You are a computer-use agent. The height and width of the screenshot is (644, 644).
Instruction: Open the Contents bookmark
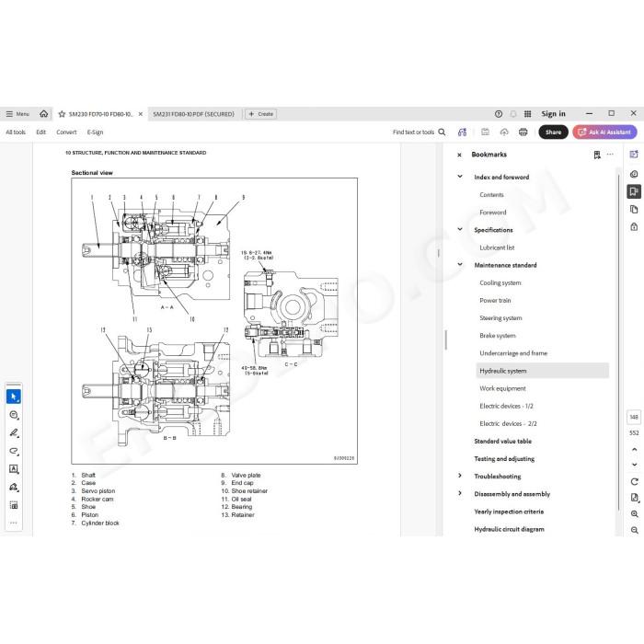(x=491, y=195)
